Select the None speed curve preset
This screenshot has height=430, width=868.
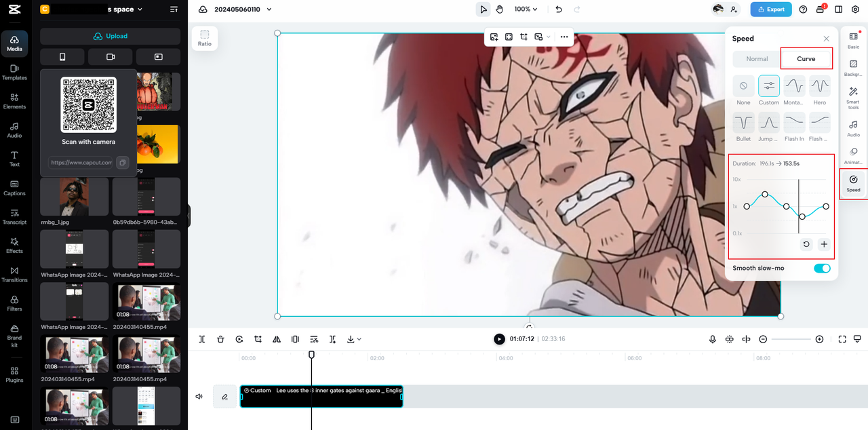pyautogui.click(x=743, y=90)
